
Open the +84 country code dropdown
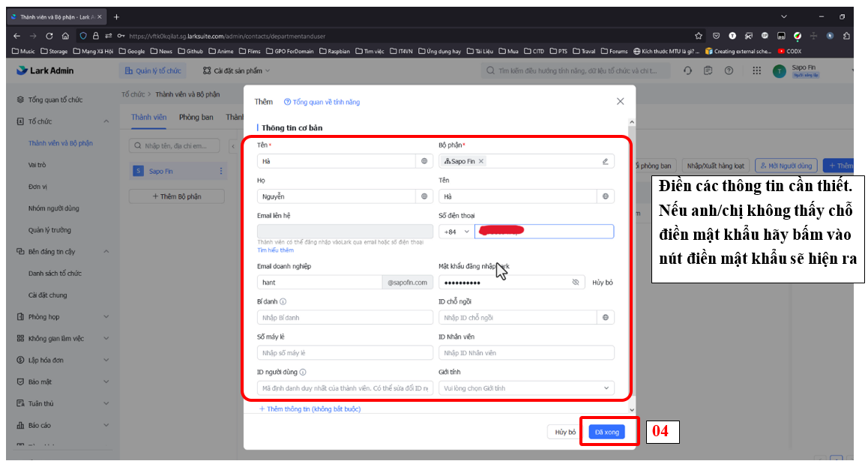click(456, 232)
